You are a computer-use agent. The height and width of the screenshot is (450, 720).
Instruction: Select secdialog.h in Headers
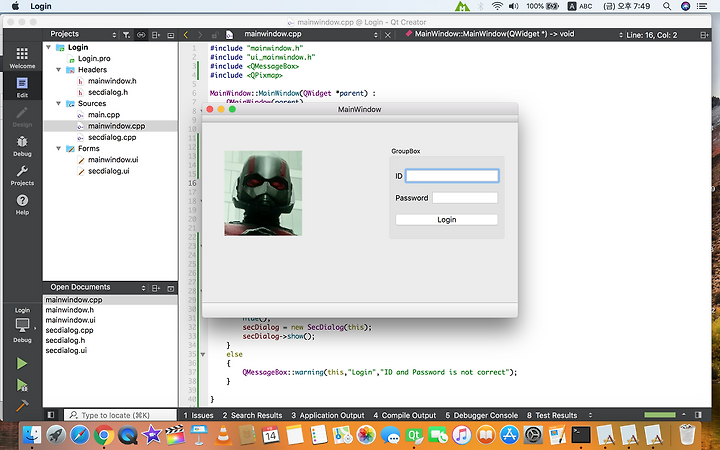pos(108,92)
